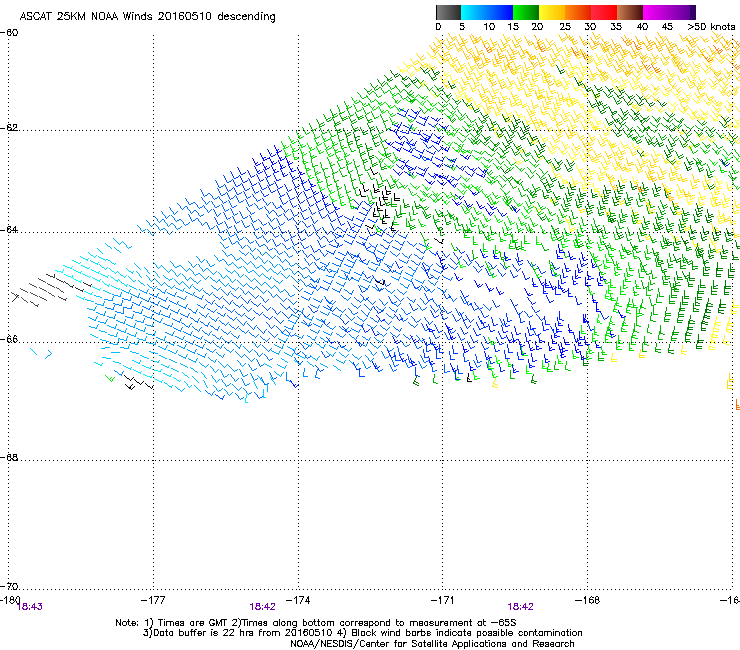The width and height of the screenshot is (740, 650).
Task: Click the -64 latitude axis label
Action: (9, 230)
